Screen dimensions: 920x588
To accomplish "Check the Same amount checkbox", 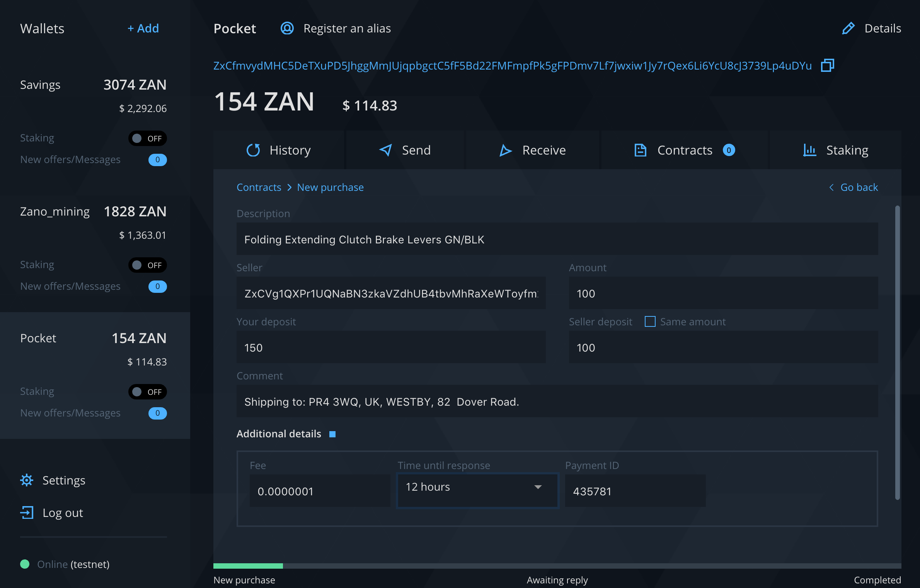I will [x=650, y=321].
